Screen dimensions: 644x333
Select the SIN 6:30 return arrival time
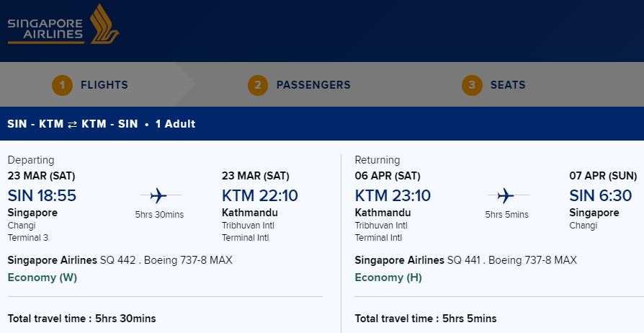[600, 195]
